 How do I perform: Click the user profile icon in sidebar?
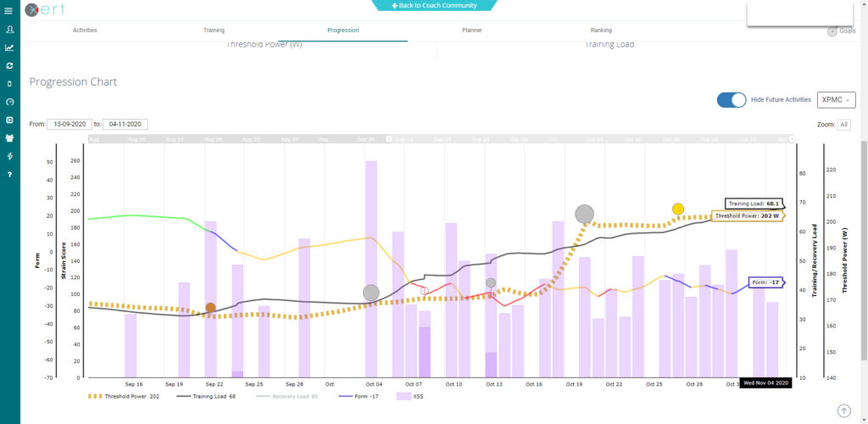(x=8, y=30)
